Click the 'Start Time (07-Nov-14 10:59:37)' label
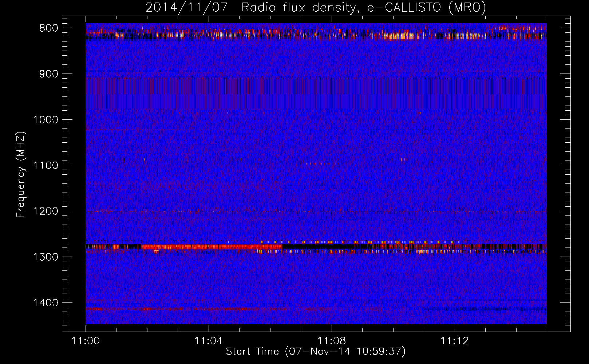589x364 pixels. (x=316, y=352)
